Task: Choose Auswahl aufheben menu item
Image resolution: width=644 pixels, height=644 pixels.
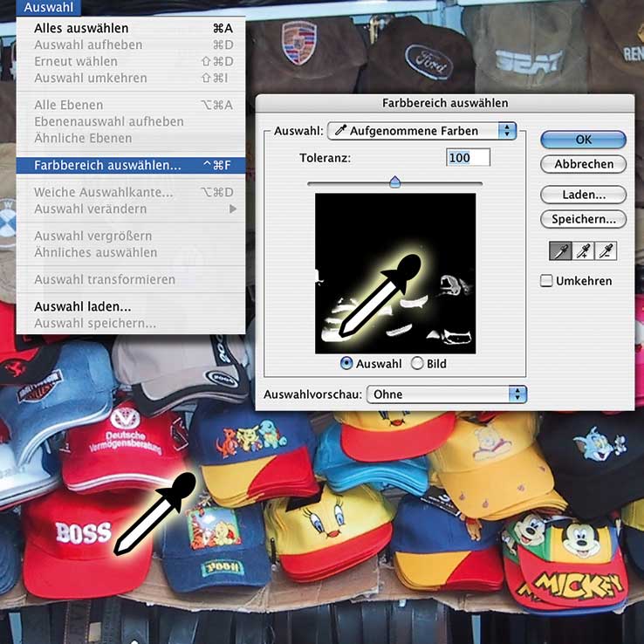Action: [x=131, y=45]
